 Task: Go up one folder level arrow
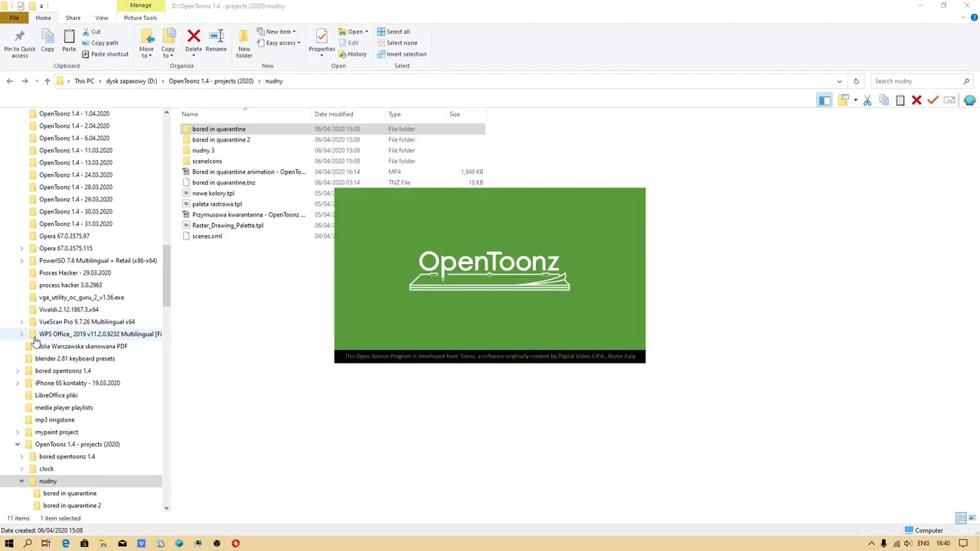pyautogui.click(x=47, y=81)
